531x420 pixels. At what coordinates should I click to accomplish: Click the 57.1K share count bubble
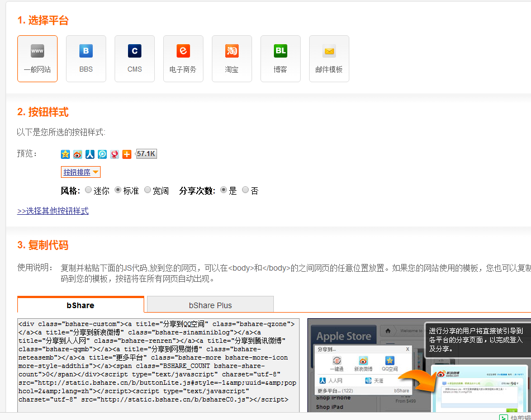[146, 154]
